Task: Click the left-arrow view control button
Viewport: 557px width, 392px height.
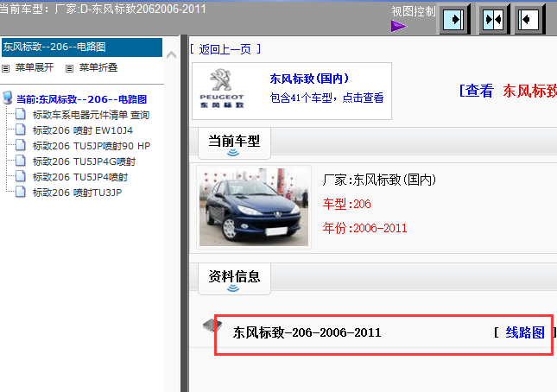Action: coord(529,19)
